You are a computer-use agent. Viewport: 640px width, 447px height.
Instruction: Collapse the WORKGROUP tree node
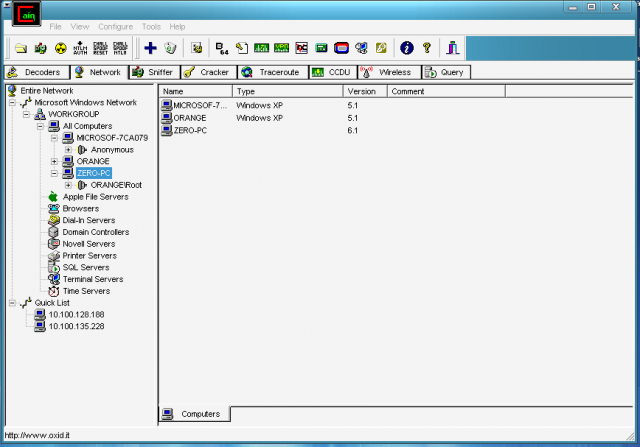[x=27, y=114]
